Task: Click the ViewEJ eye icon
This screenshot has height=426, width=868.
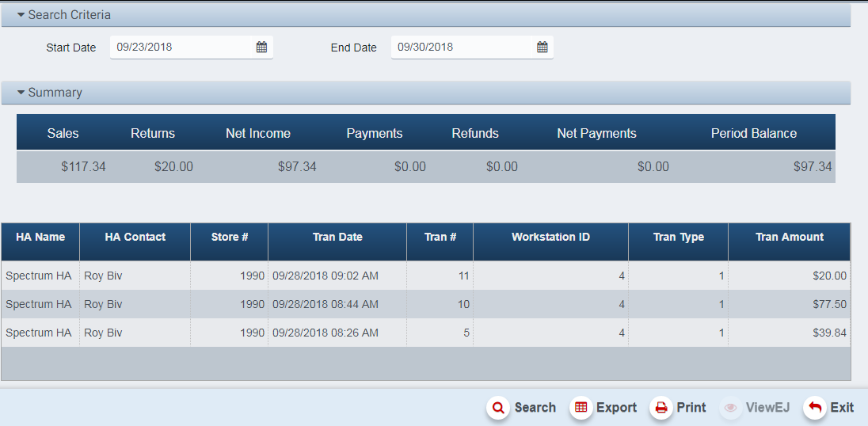Action: pos(731,408)
